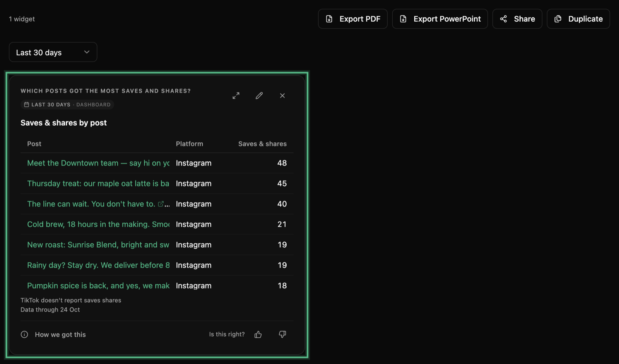Click the 'Post' column header

(x=34, y=144)
